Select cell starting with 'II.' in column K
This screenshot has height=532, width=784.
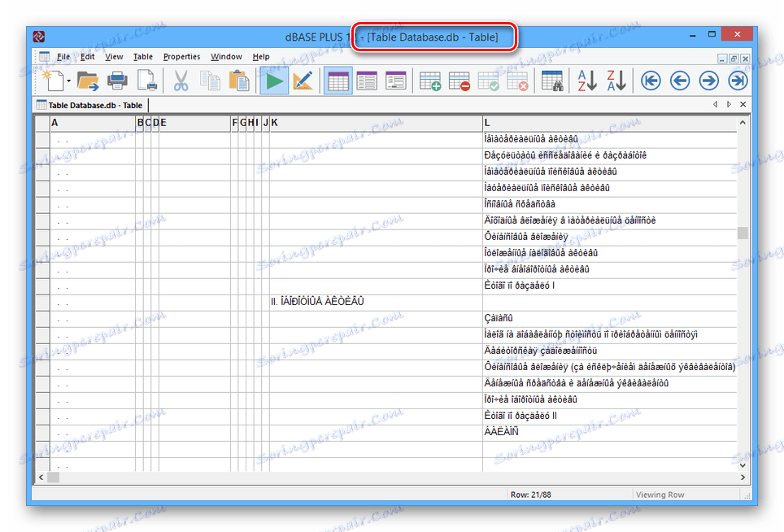(376, 302)
